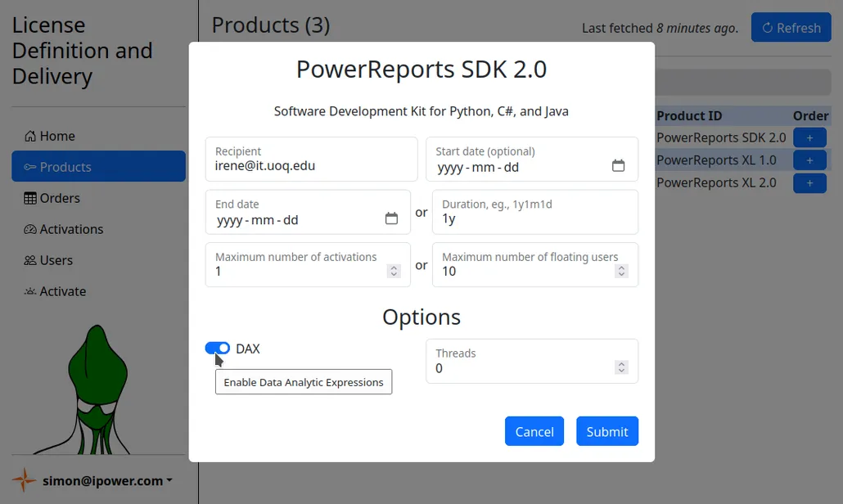Cancel the license creation dialog
This screenshot has height=504, width=843.
click(534, 431)
